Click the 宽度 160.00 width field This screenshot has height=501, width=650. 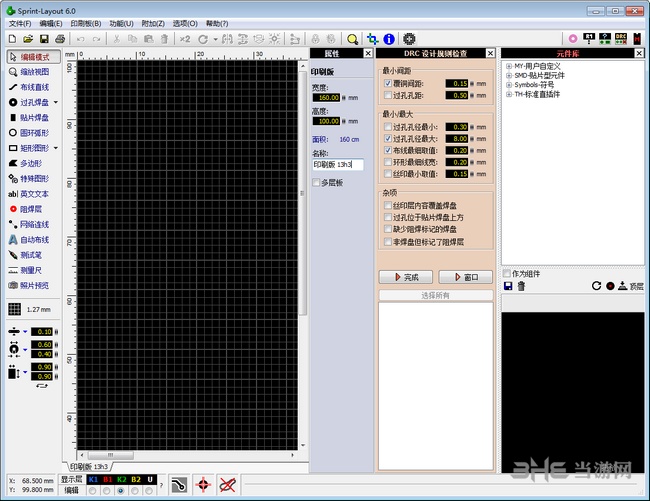pos(326,98)
